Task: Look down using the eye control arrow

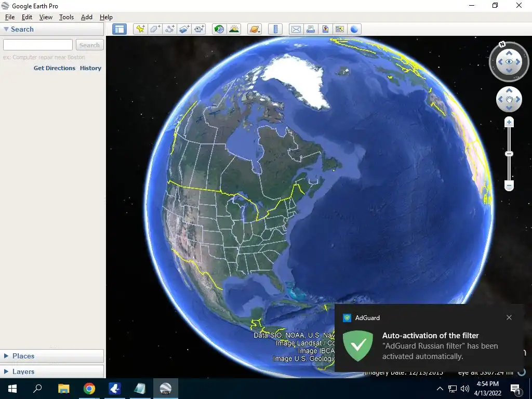Action: [509, 70]
